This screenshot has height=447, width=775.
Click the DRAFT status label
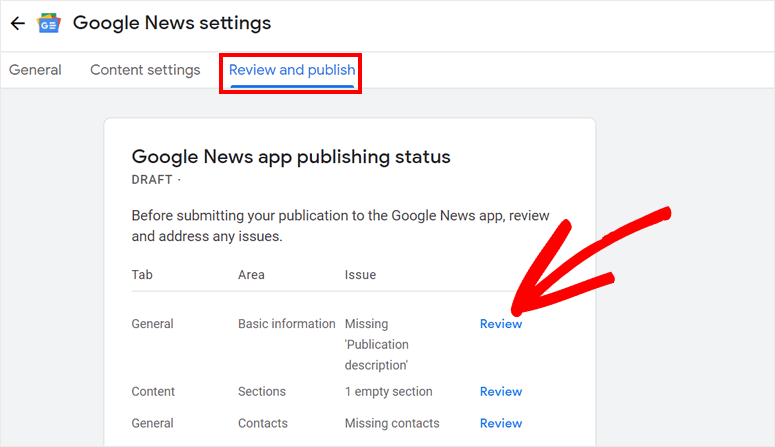pos(152,179)
